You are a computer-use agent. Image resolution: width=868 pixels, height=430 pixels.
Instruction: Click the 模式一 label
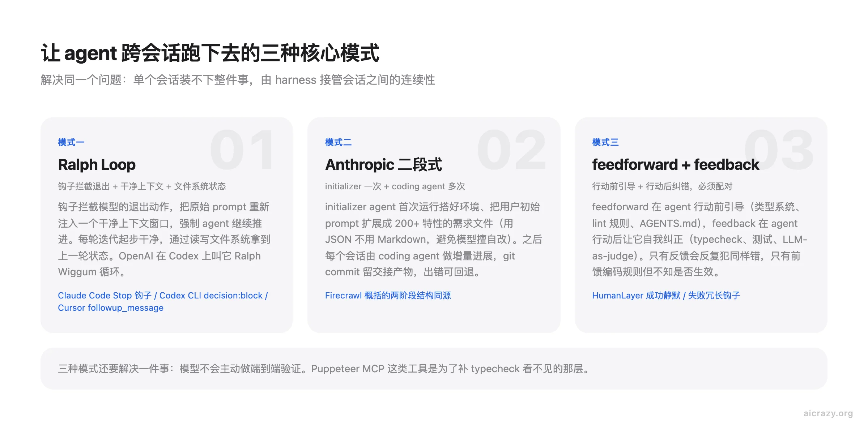pyautogui.click(x=71, y=142)
